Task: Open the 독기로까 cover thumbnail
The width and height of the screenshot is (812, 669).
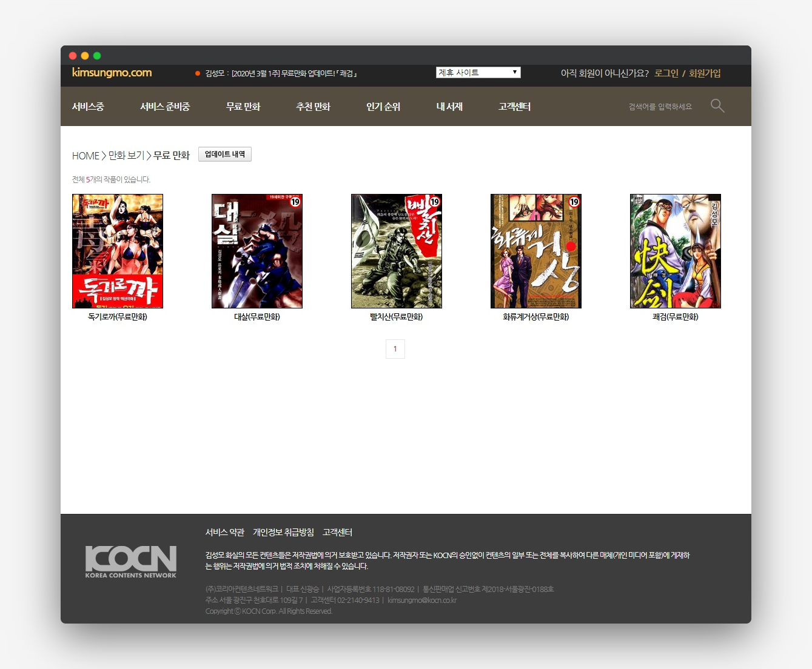Action: pyautogui.click(x=118, y=251)
